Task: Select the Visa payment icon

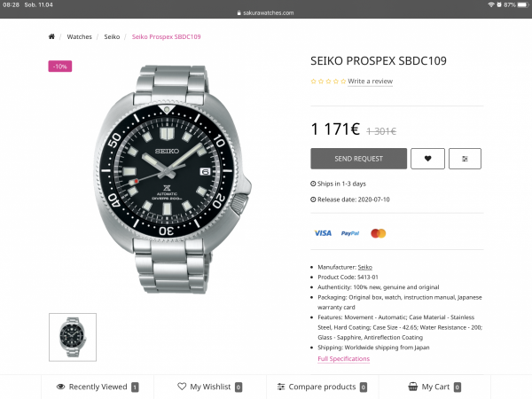Action: tap(323, 233)
